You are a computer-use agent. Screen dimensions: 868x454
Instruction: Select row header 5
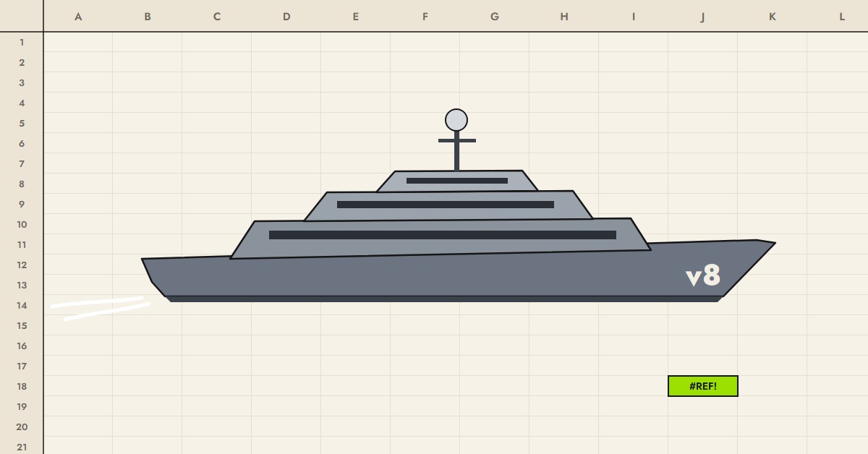(x=22, y=123)
